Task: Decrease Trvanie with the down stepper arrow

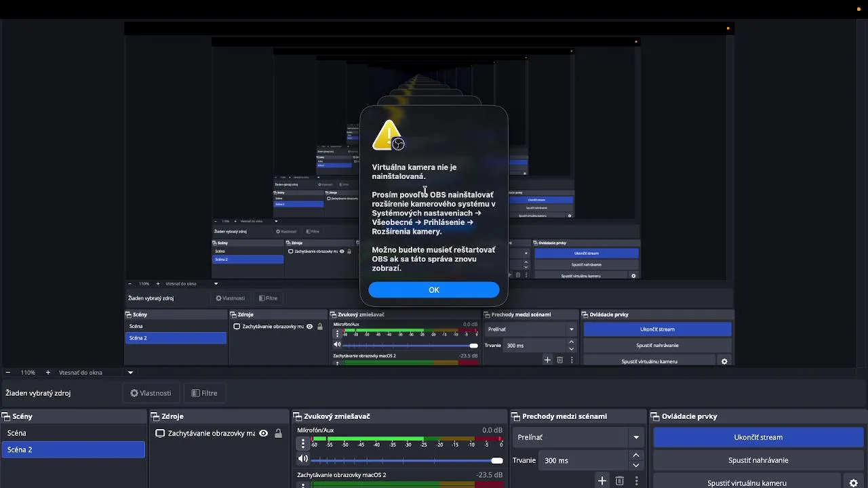Action: coord(636,465)
